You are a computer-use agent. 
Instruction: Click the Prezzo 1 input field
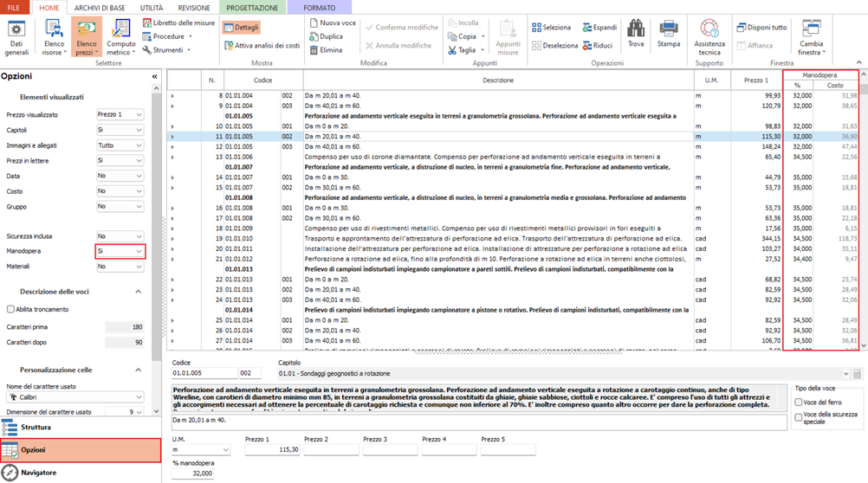click(x=272, y=450)
